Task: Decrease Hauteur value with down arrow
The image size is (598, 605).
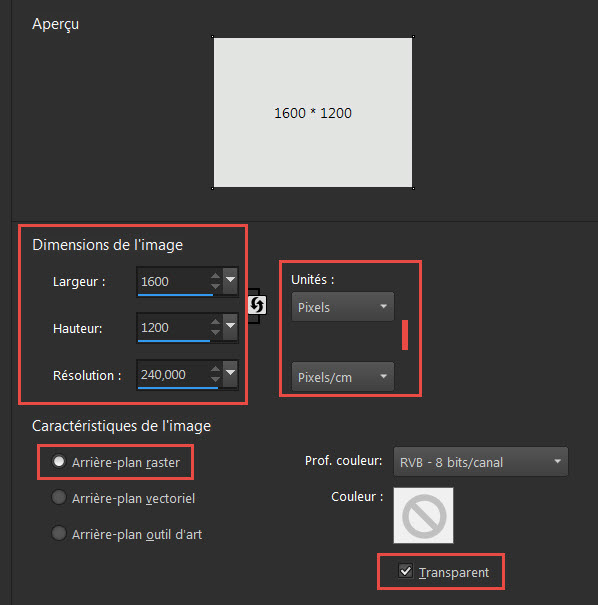Action: click(215, 332)
